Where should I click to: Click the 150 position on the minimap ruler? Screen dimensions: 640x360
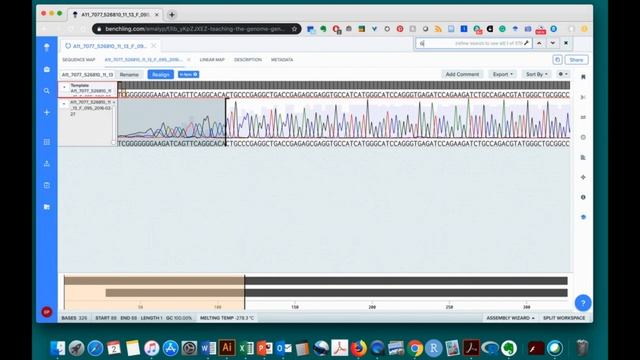pyautogui.click(x=295, y=307)
